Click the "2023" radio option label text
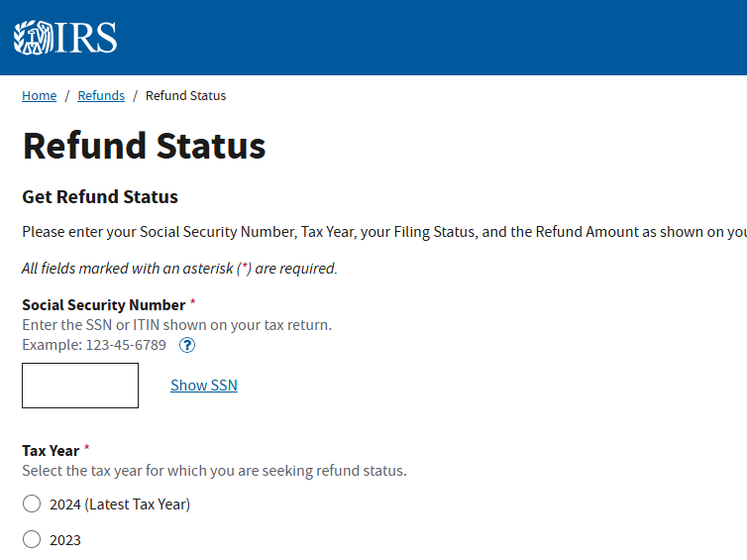747x560 pixels. click(65, 540)
